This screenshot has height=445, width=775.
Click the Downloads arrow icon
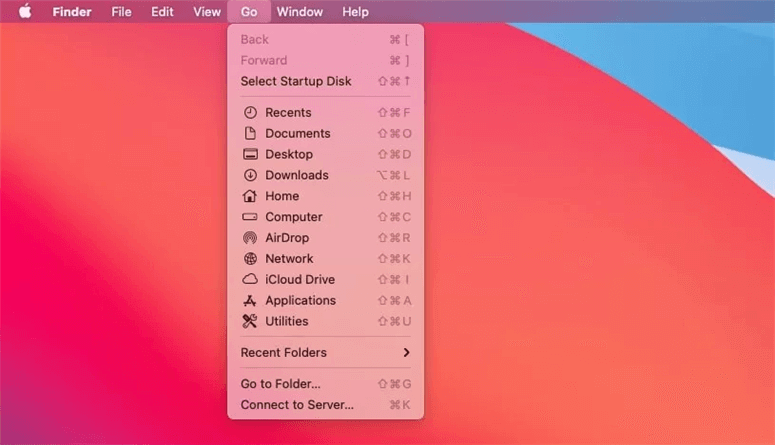coord(250,175)
